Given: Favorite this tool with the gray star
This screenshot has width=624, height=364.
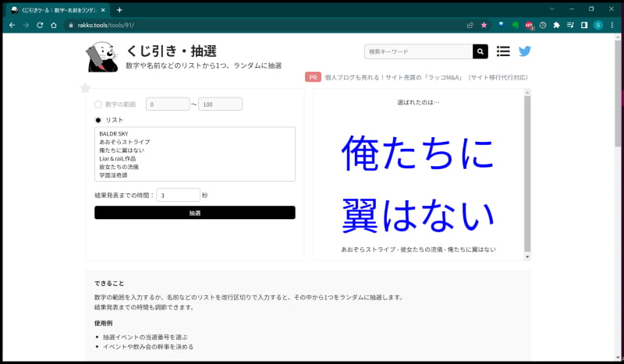Looking at the screenshot, I should point(85,87).
